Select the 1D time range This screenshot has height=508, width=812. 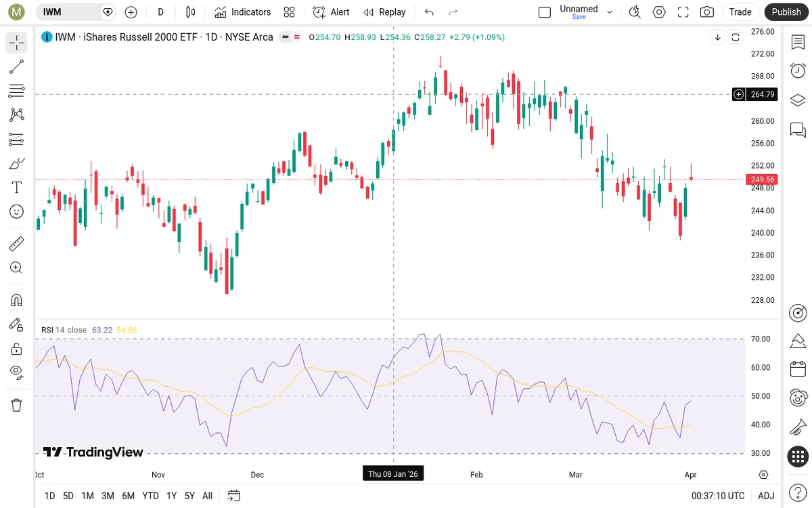click(49, 496)
